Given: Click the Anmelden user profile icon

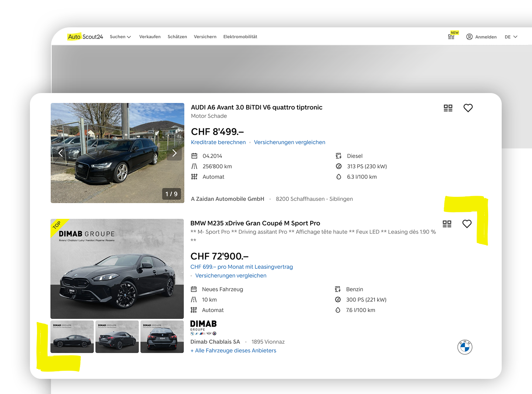Looking at the screenshot, I should pyautogui.click(x=469, y=37).
